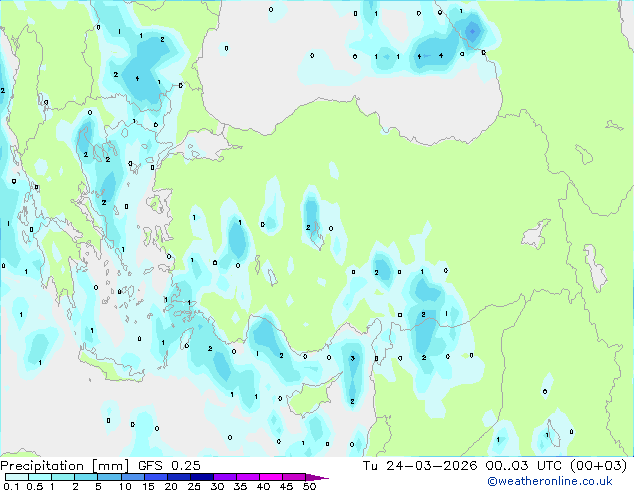
Task: Click the "25" legend scale number
Action: (x=194, y=486)
